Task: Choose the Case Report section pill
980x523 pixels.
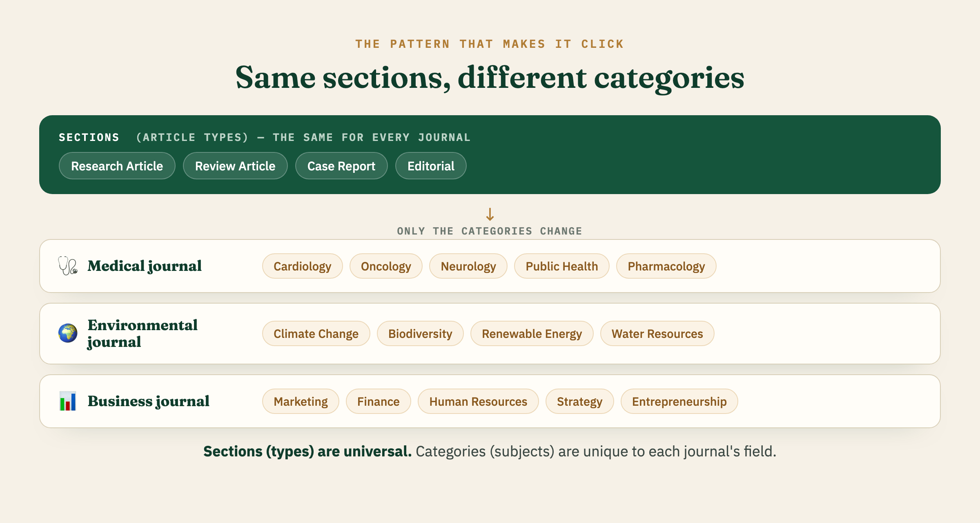Action: pyautogui.click(x=341, y=166)
